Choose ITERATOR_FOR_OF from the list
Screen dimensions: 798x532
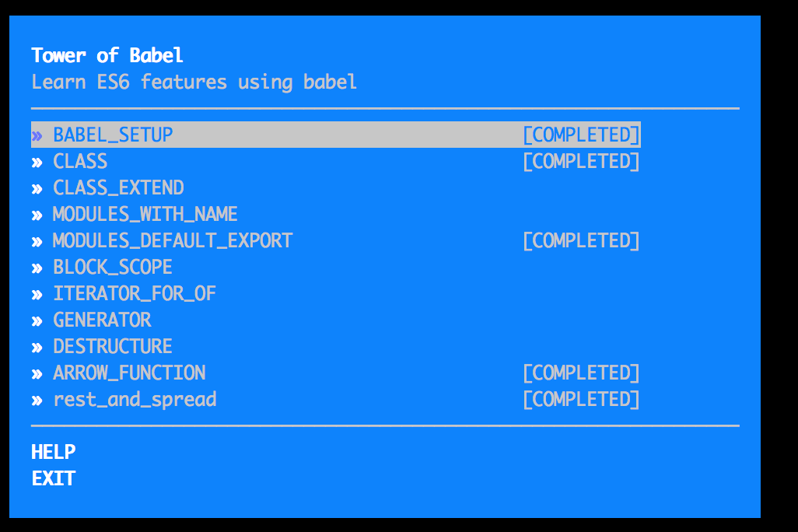pyautogui.click(x=135, y=293)
